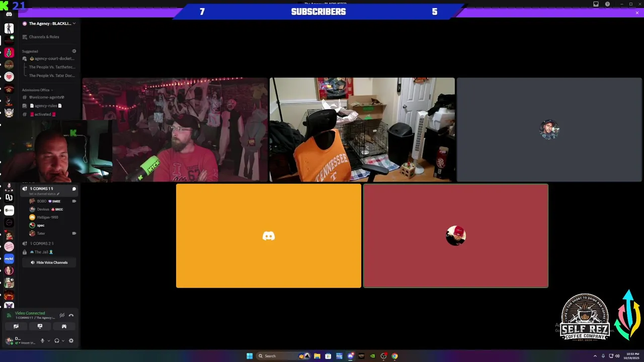644x362 pixels.
Task: Open server with heart circle icon
Action: tap(9, 76)
